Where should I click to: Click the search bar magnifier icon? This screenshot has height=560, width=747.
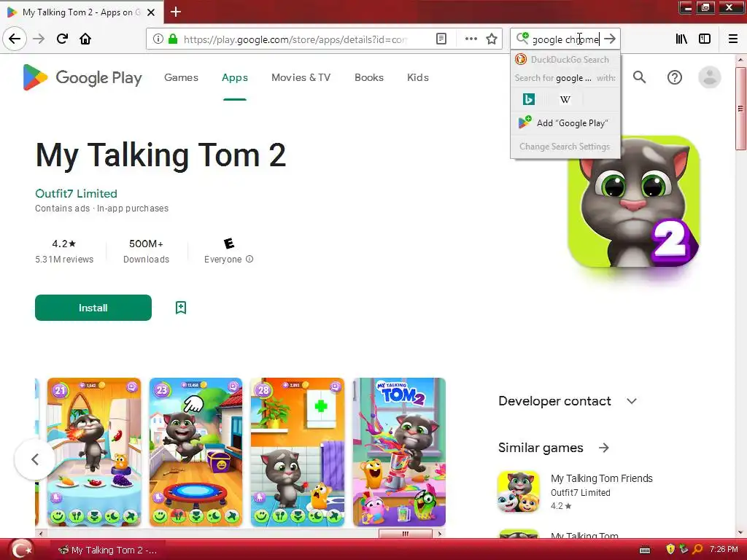point(522,38)
